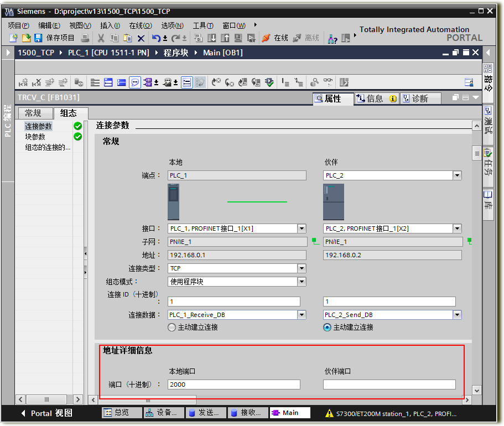Open the 总览 taskbar item
504x426 pixels.
(122, 413)
